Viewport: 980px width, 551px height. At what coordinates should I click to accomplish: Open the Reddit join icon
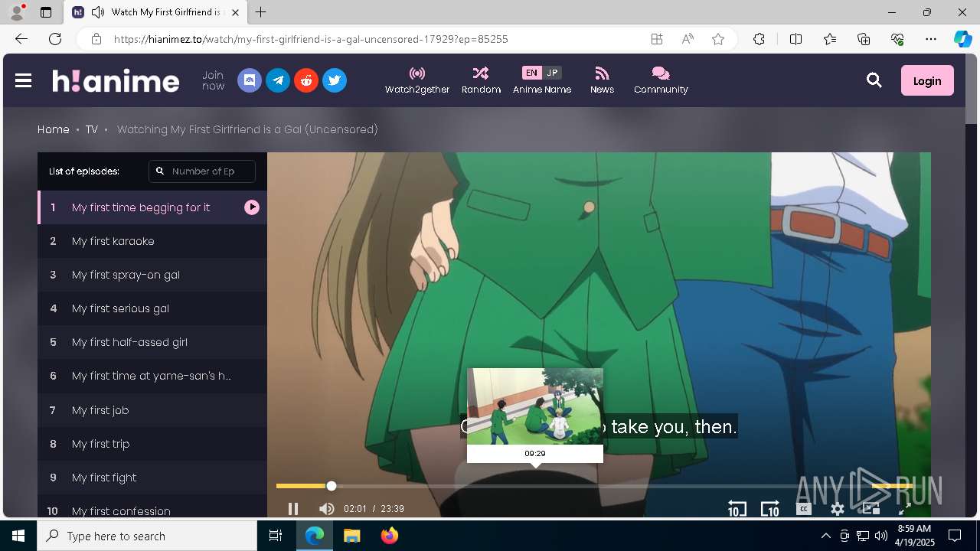tap(306, 80)
